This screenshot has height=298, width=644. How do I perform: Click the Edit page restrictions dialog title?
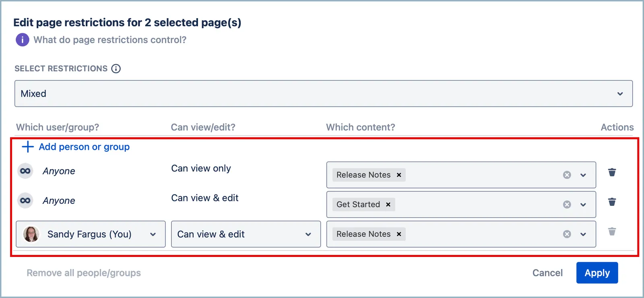127,23
